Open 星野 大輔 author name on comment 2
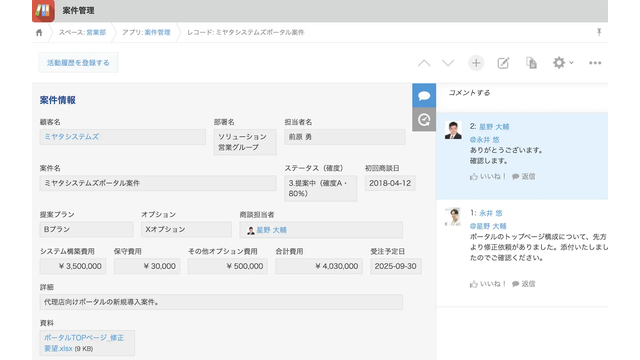 [494, 127]
